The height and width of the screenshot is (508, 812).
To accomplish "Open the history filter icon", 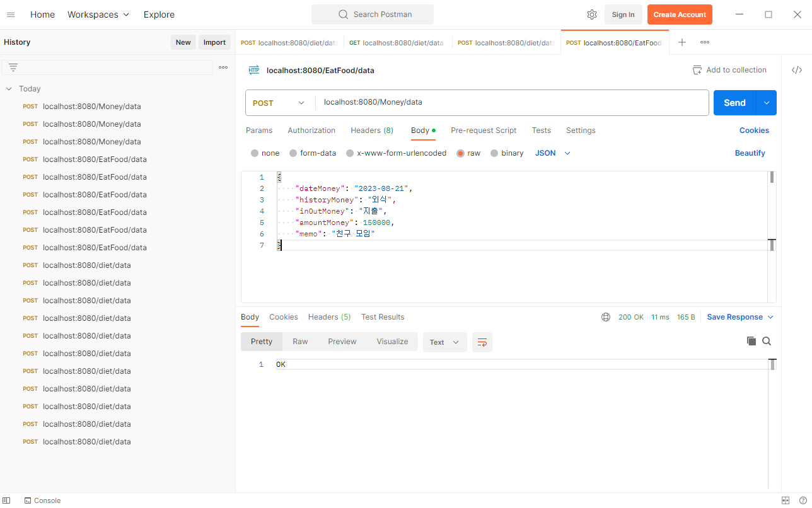I will [13, 67].
